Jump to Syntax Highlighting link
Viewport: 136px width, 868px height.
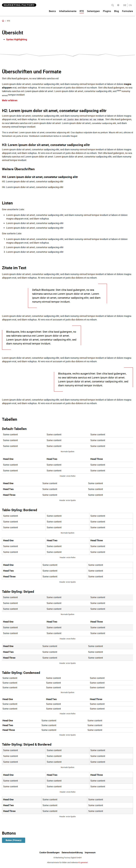click(x=16, y=39)
